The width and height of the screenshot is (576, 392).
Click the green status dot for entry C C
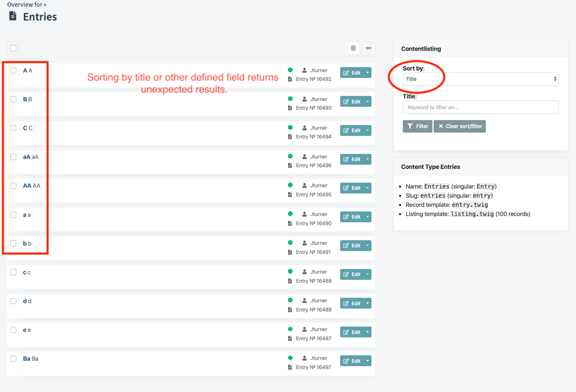pyautogui.click(x=290, y=127)
